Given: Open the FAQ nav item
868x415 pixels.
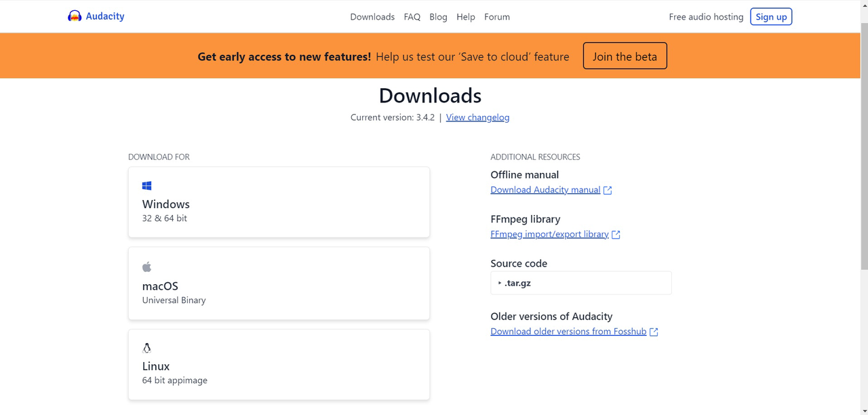Looking at the screenshot, I should (x=412, y=17).
